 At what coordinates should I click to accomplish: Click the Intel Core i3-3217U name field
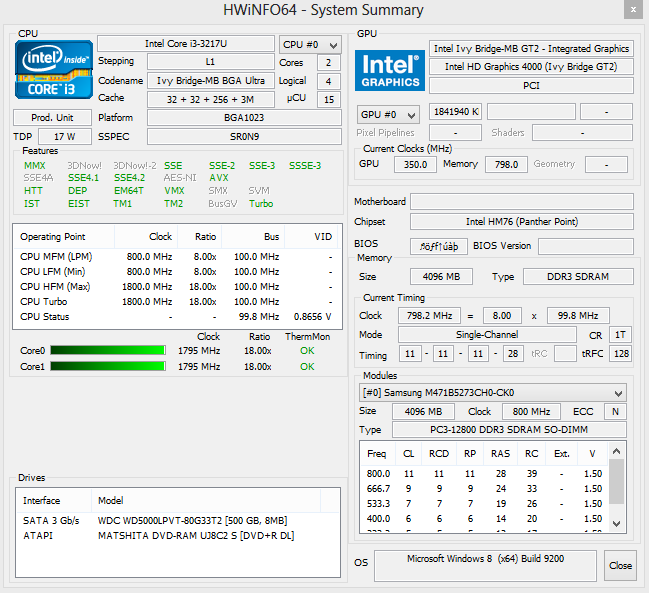click(186, 44)
